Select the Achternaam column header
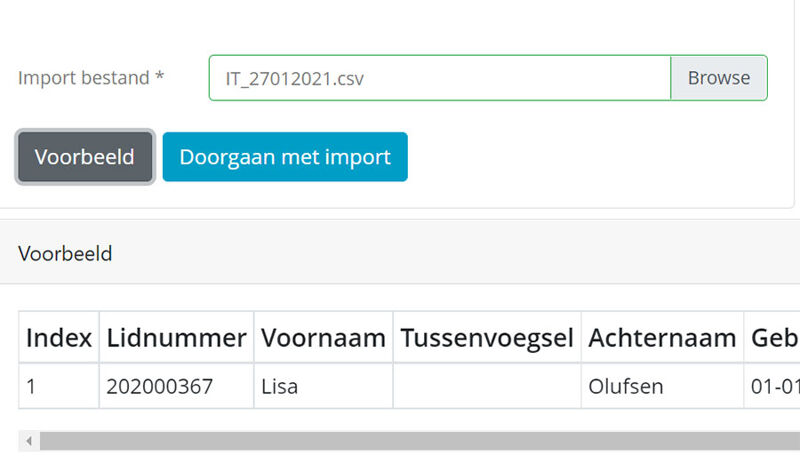 point(662,338)
